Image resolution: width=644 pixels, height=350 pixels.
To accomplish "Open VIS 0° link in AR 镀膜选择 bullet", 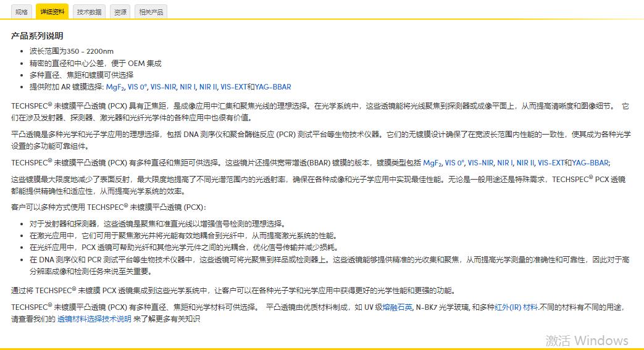I will pos(137,87).
